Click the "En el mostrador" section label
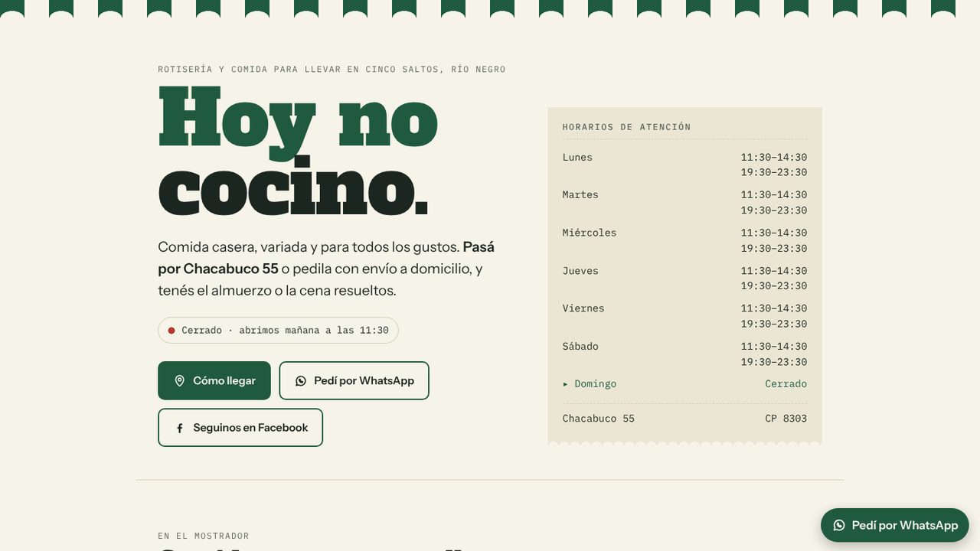The height and width of the screenshot is (551, 980). [x=204, y=536]
